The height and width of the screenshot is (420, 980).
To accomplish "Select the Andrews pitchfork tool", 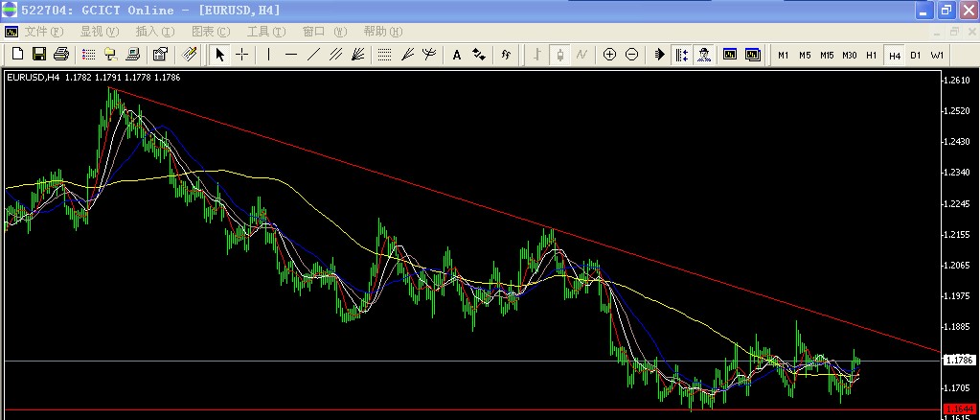I will 429,55.
